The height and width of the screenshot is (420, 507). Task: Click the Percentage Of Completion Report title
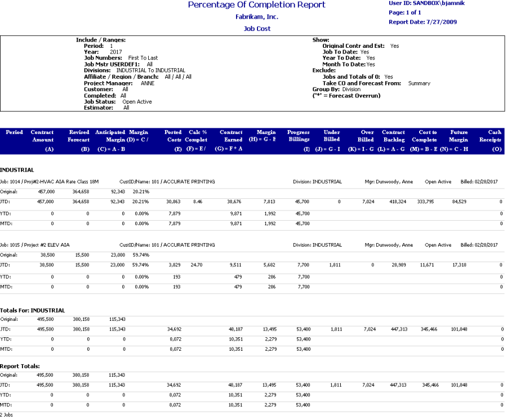pyautogui.click(x=256, y=5)
